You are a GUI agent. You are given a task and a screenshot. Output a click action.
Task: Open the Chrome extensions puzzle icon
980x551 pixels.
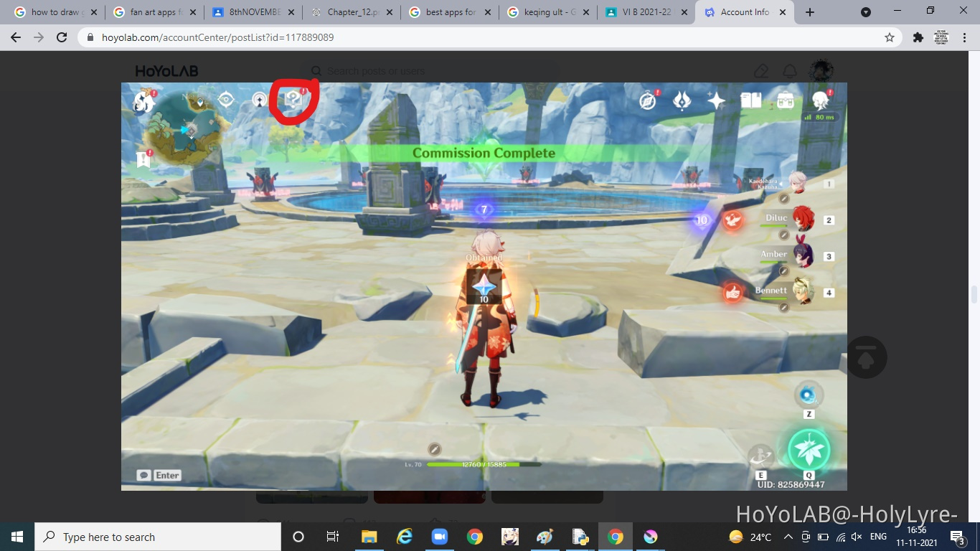click(x=918, y=37)
